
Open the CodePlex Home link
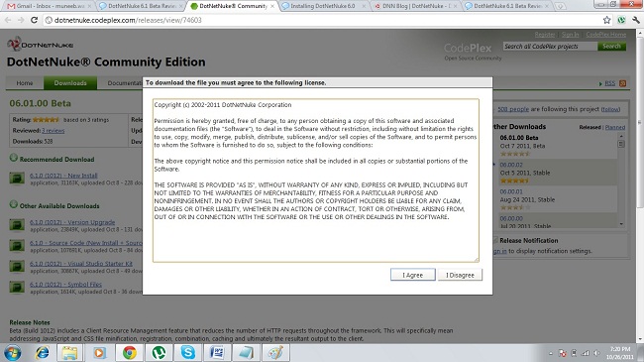(x=605, y=35)
